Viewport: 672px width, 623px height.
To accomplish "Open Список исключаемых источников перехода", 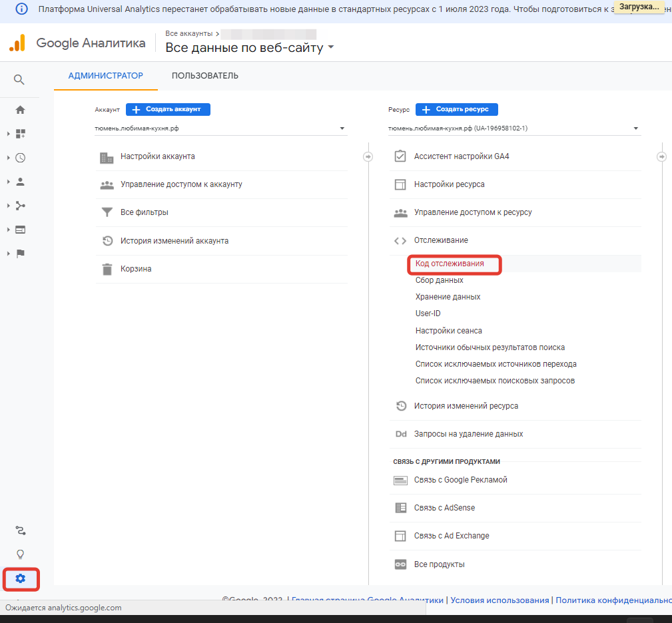I will (x=496, y=364).
